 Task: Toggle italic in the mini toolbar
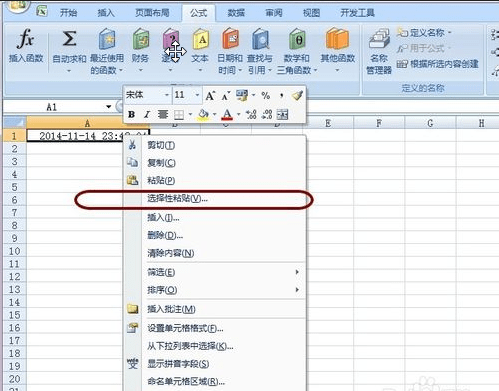pos(147,115)
